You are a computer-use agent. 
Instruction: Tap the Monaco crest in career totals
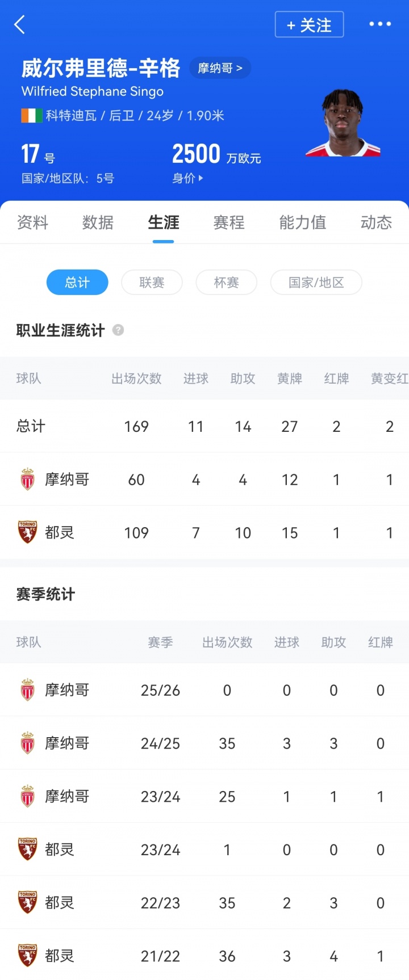coord(27,480)
